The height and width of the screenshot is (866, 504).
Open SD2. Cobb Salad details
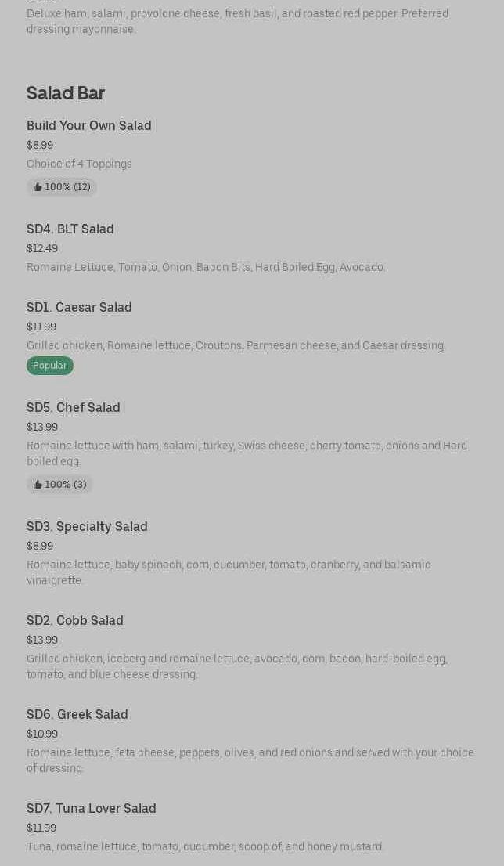(74, 620)
